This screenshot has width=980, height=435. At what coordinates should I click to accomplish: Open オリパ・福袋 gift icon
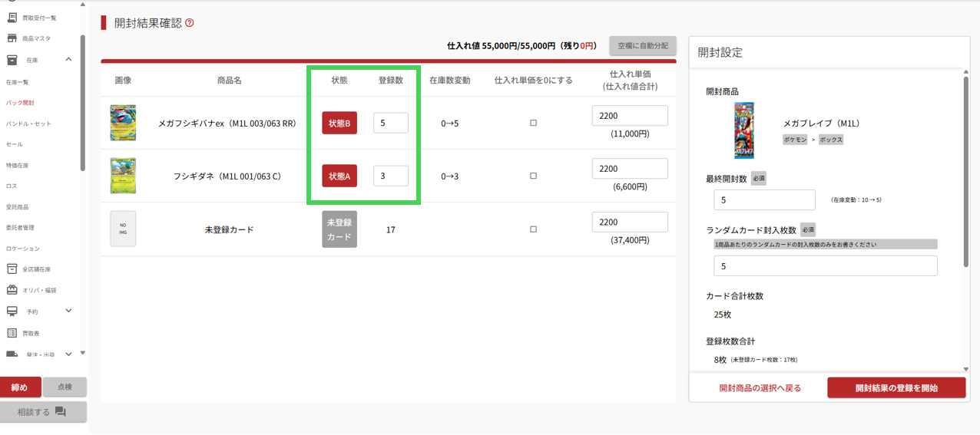[12, 290]
